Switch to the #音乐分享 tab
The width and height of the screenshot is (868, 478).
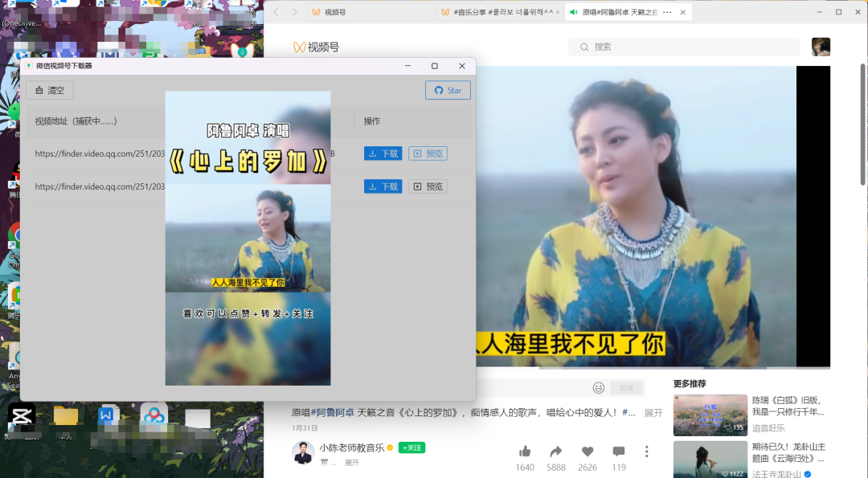coord(500,11)
